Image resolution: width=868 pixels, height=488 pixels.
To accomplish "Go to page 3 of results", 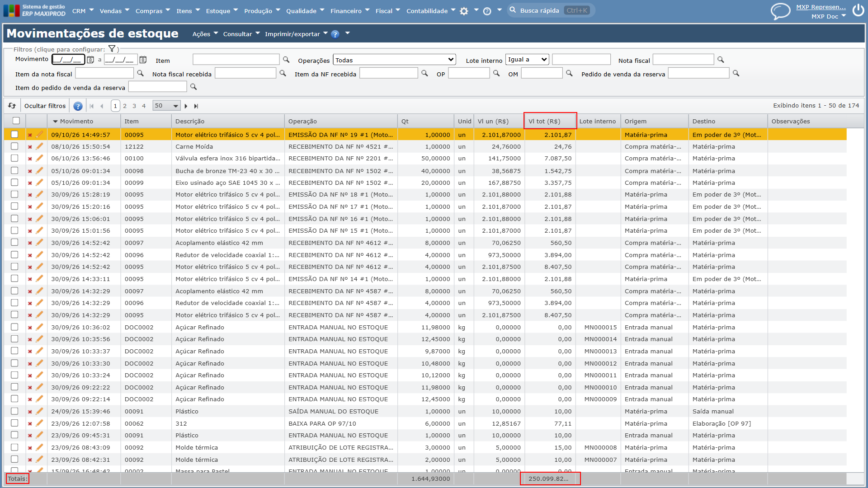I will click(134, 106).
